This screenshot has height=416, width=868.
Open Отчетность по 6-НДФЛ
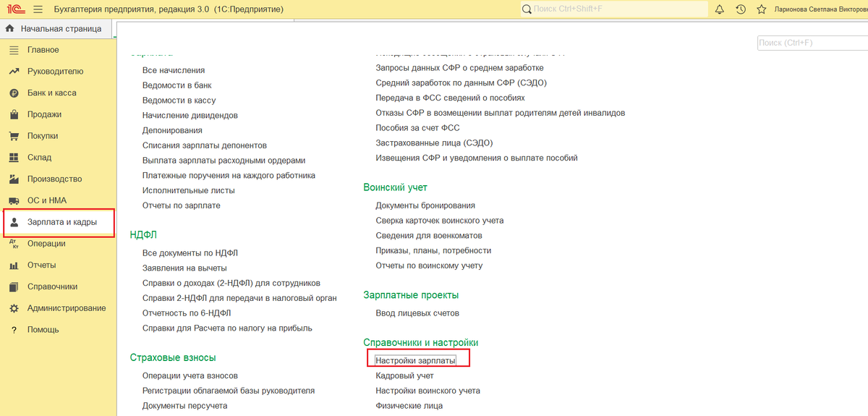point(187,313)
